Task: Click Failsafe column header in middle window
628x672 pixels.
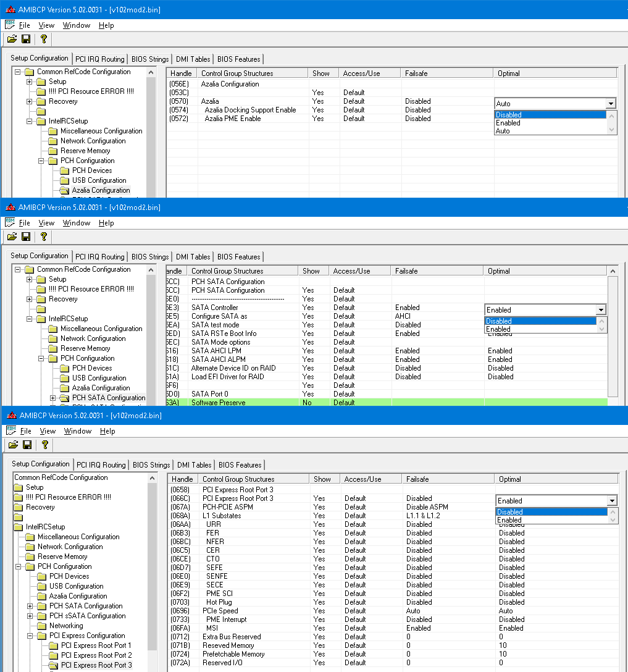Action: 437,271
